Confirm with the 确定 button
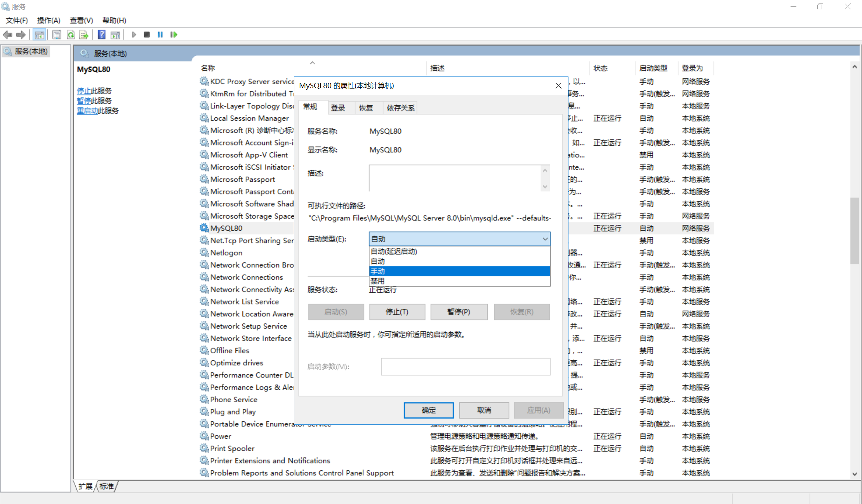 point(429,410)
